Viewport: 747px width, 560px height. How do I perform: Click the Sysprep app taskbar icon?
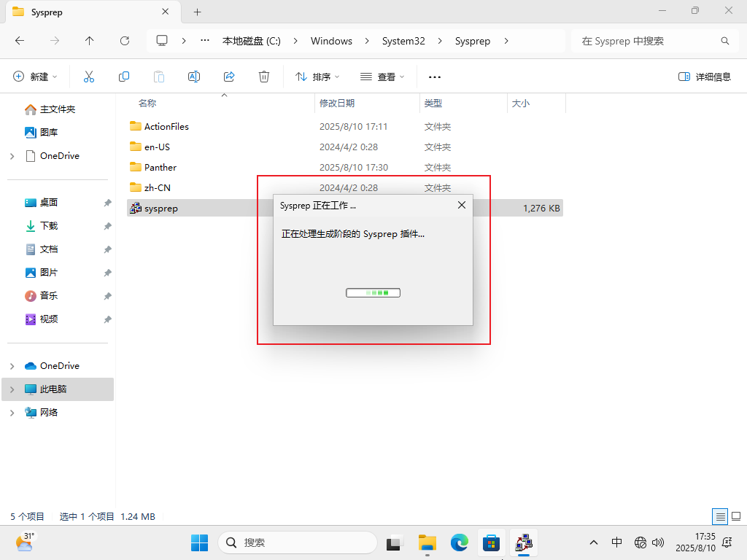click(x=524, y=542)
